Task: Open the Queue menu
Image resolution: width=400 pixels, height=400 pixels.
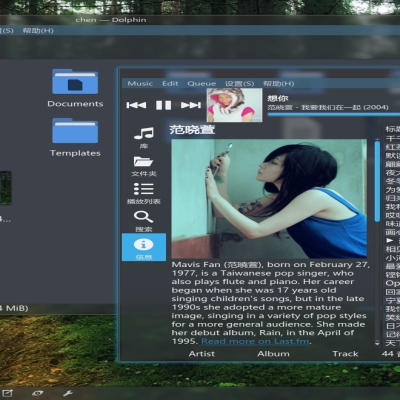Action: click(x=202, y=83)
